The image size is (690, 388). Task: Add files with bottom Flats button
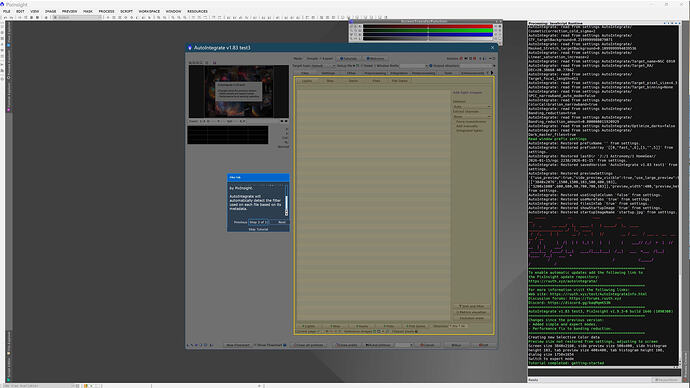(x=389, y=326)
